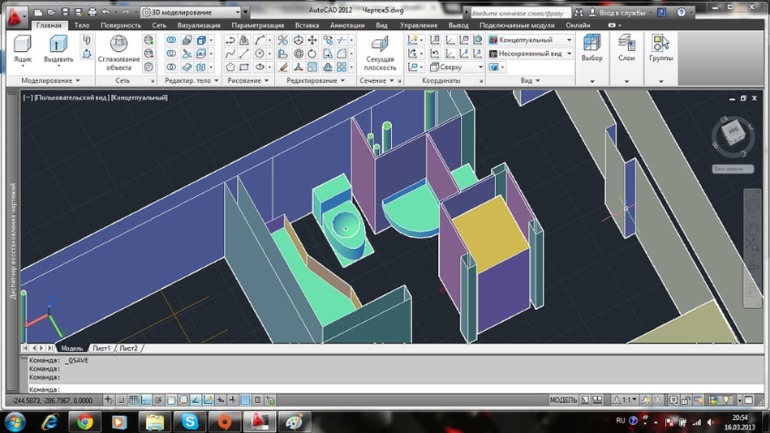Open the 3D моделирование workspace dropdown
Image resolution: width=770 pixels, height=433 pixels.
(x=191, y=12)
